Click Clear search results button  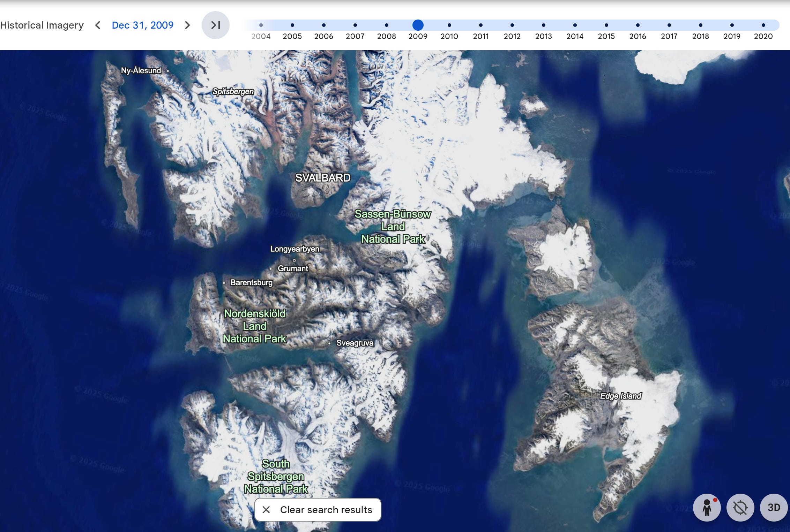(x=326, y=510)
